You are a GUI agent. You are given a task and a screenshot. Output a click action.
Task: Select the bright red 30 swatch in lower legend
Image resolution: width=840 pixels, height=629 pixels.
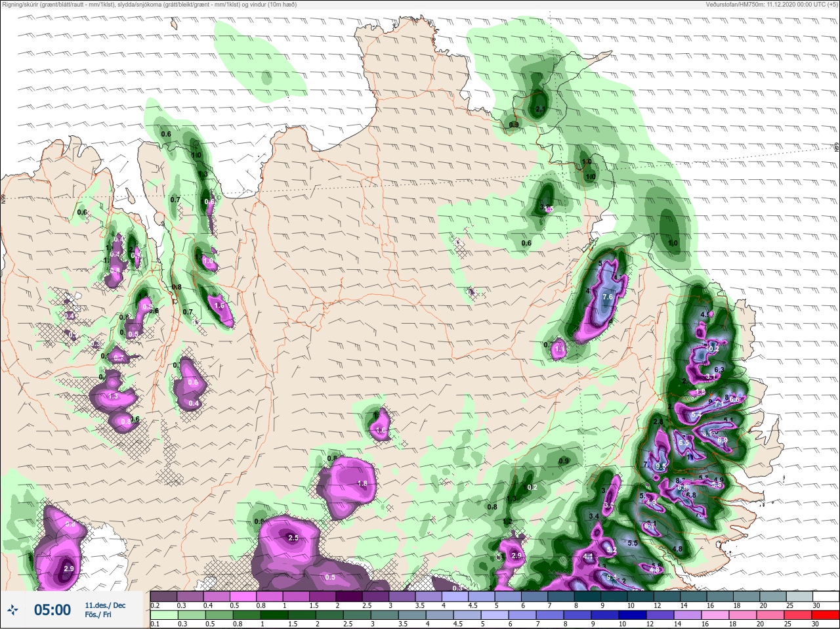[826, 615]
